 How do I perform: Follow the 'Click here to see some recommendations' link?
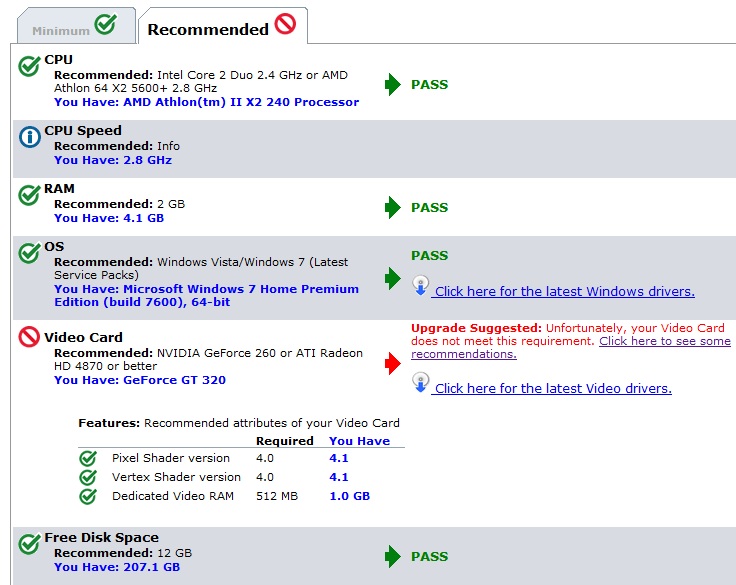(x=571, y=347)
